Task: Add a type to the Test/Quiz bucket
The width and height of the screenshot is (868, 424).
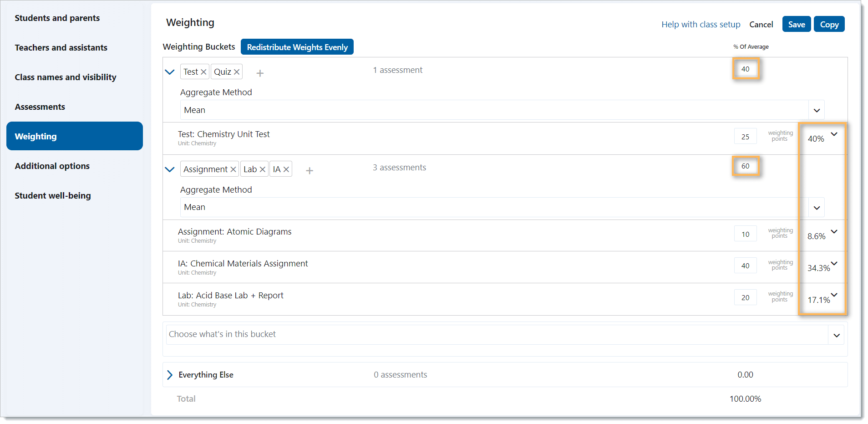Action: point(260,73)
